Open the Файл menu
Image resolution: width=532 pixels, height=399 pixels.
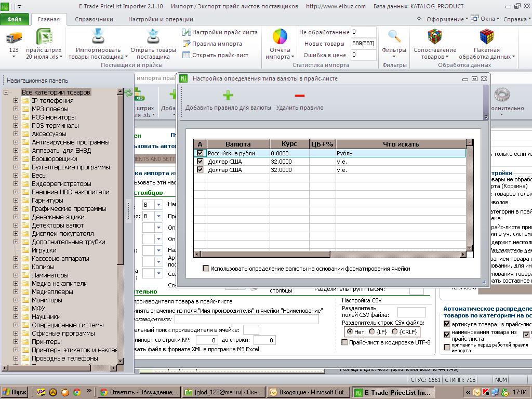[15, 19]
